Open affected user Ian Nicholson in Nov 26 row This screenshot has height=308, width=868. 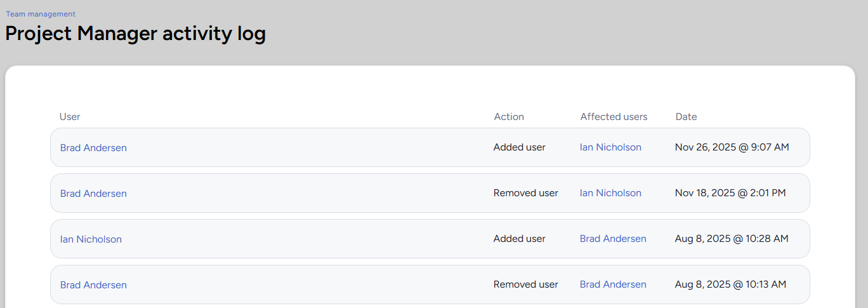click(x=610, y=147)
